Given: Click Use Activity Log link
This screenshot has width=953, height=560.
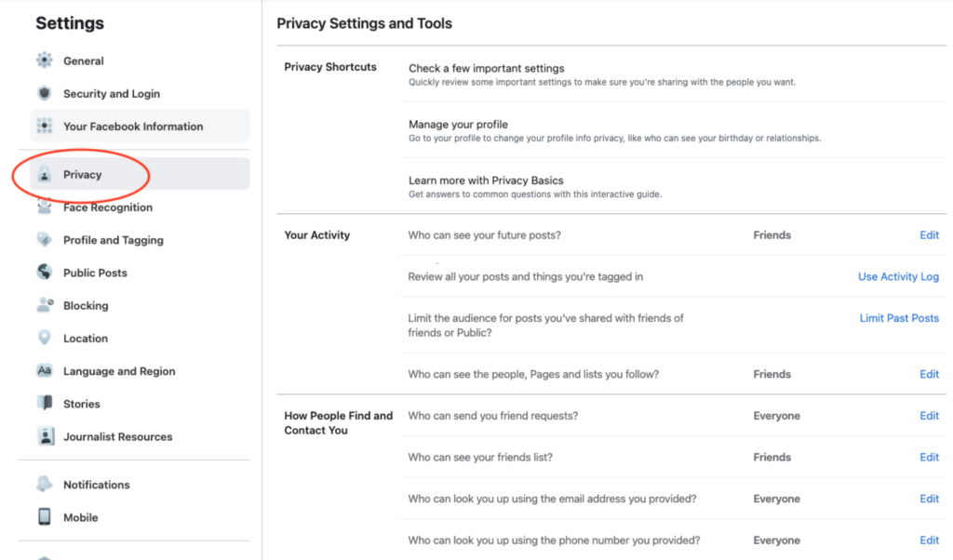Looking at the screenshot, I should [898, 276].
